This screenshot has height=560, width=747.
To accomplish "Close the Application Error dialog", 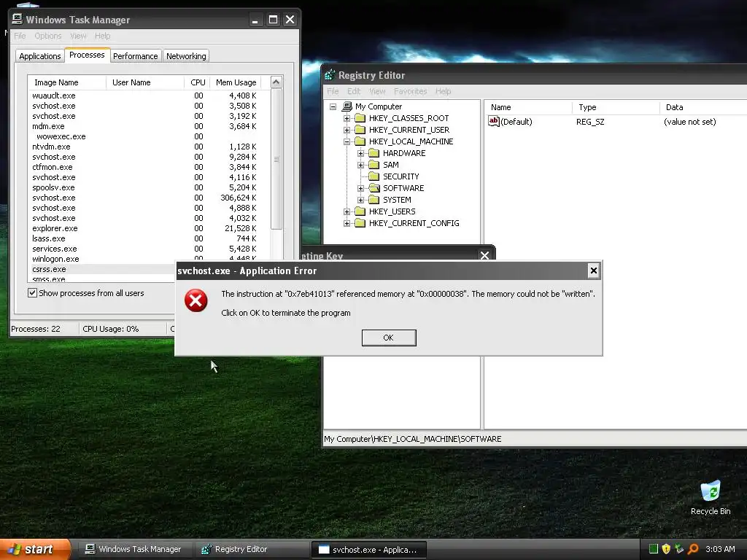I will (594, 271).
